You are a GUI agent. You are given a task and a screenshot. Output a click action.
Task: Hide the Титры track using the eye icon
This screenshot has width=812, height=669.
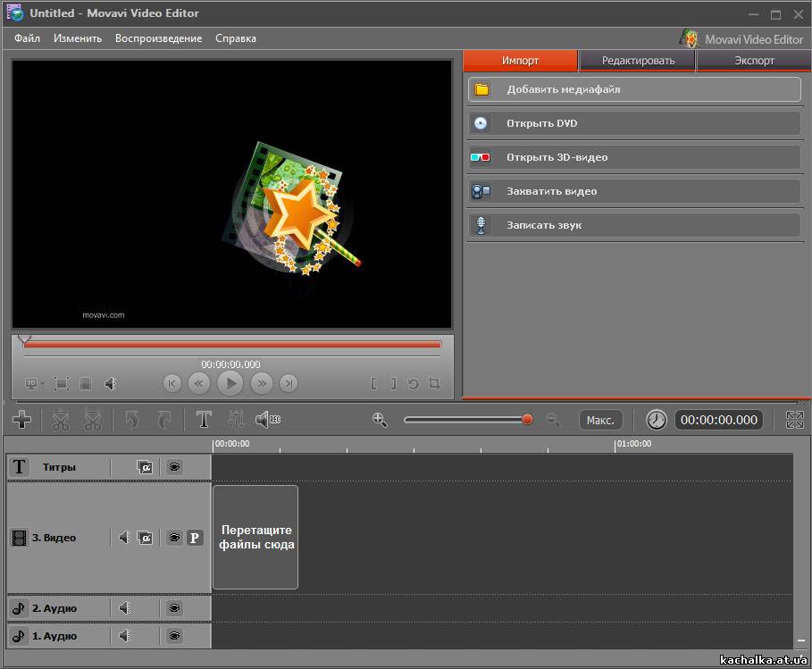[x=174, y=467]
